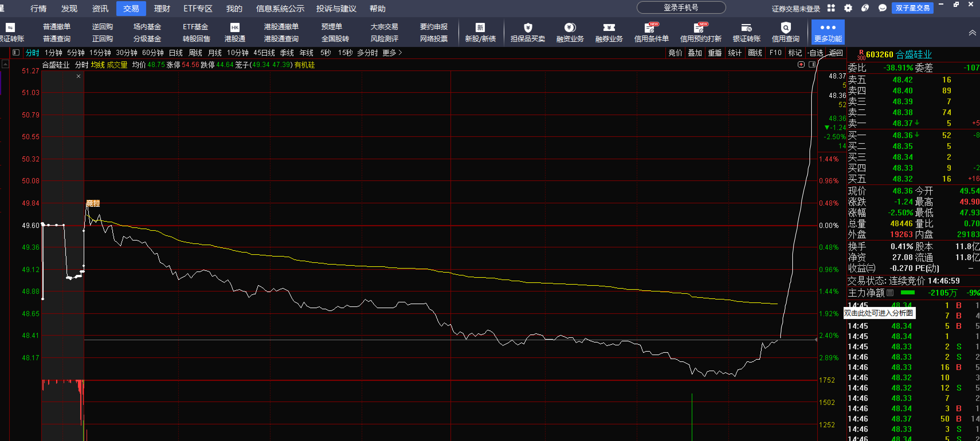Open the 新股/新债 new shares icon
This screenshot has width=980, height=441.
click(480, 28)
